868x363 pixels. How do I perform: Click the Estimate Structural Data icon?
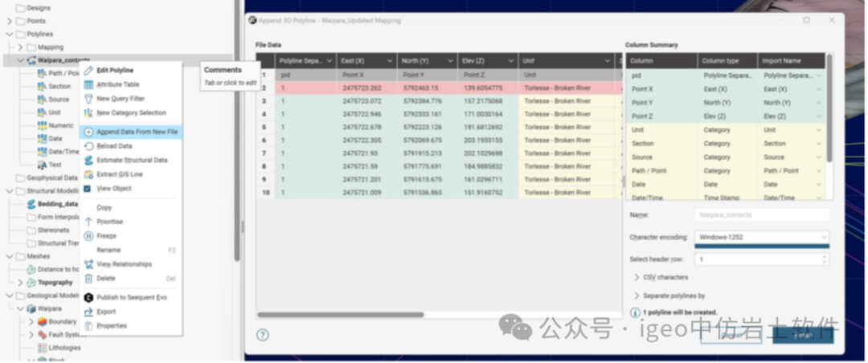[88, 160]
